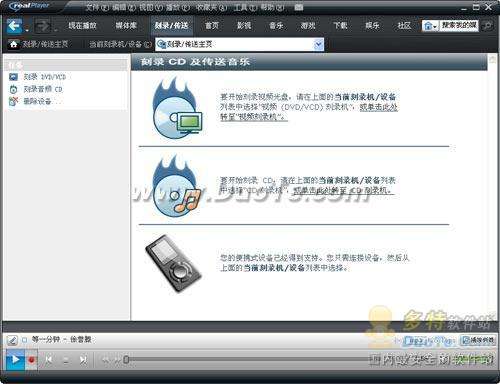Click the track title 等一分钟 - 徐誉滕

[62, 340]
